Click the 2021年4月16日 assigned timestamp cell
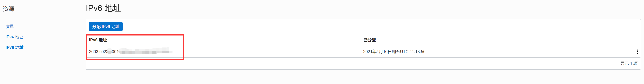 (394, 52)
